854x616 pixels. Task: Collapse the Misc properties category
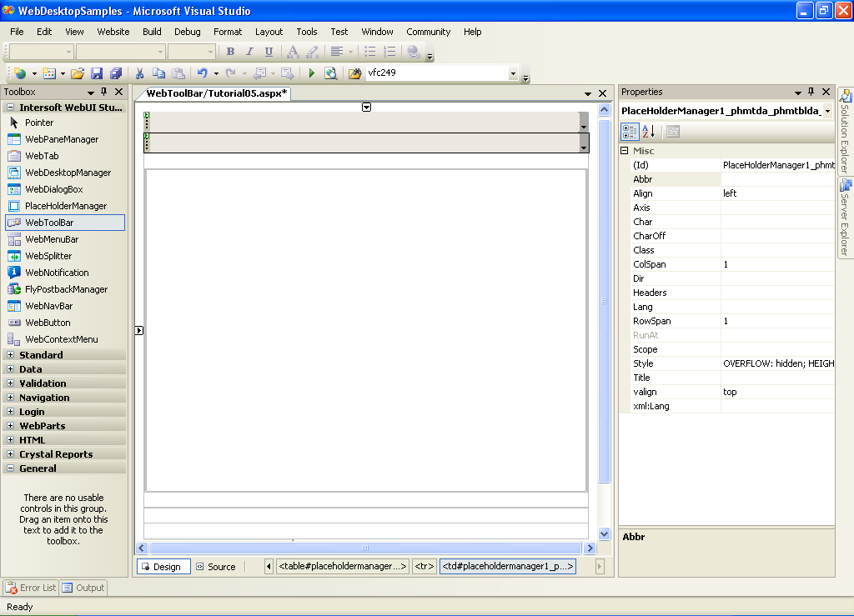[x=624, y=151]
